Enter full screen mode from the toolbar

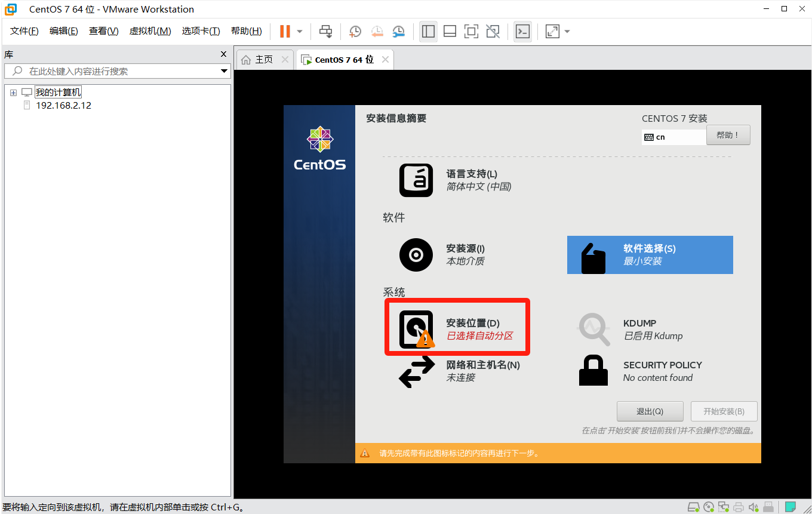(471, 31)
